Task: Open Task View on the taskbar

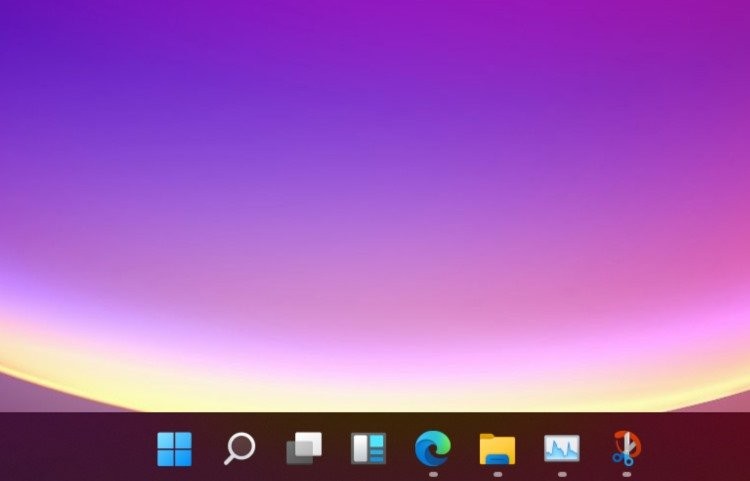Action: coord(304,448)
